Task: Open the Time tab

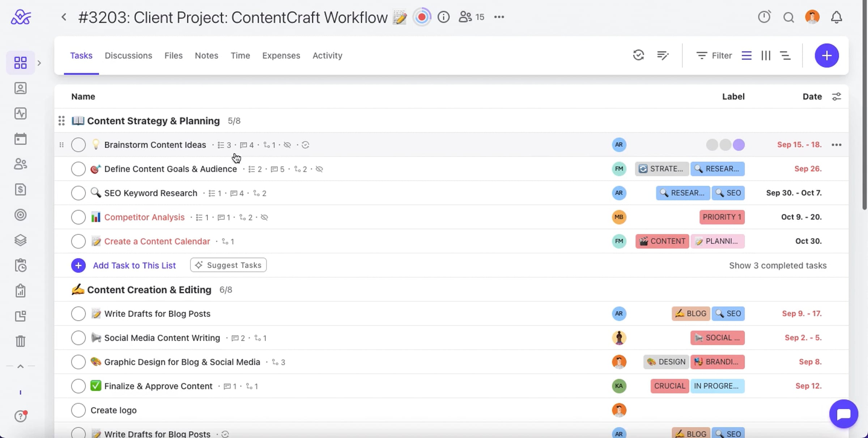Action: (241, 56)
